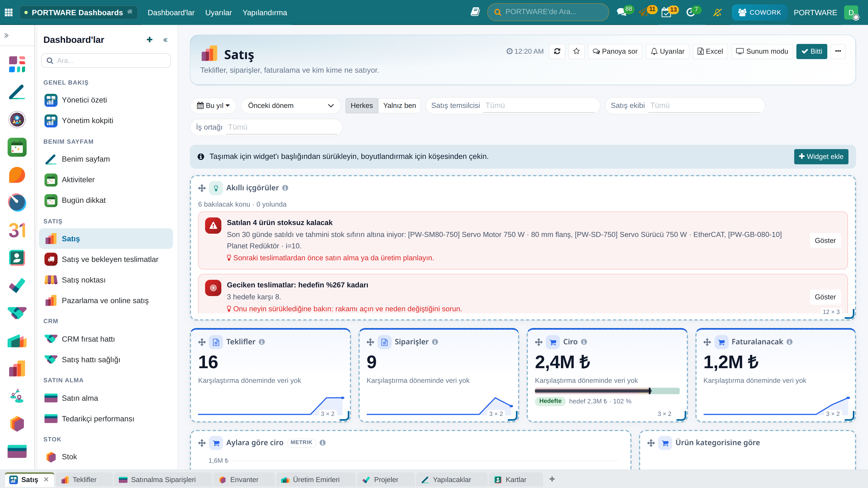Finish editing with Bitti button

tap(811, 51)
